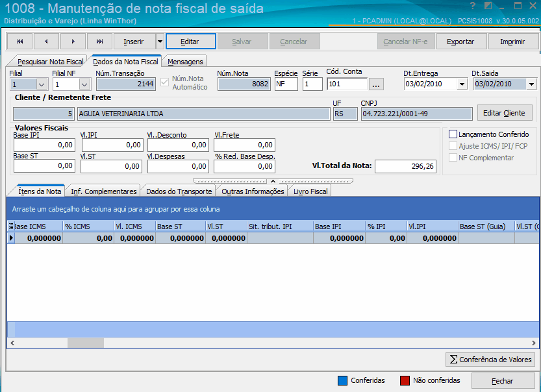Open the help question mark icon
The image size is (541, 392).
[x=473, y=6]
